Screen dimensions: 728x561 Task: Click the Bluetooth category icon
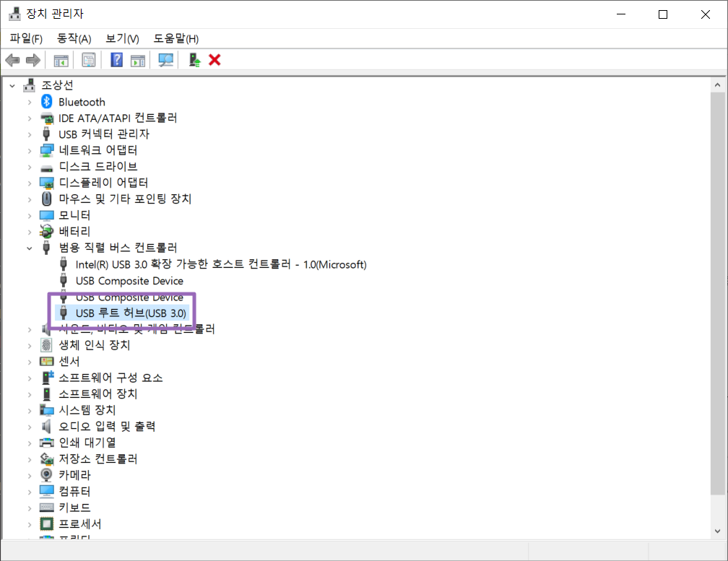click(47, 102)
